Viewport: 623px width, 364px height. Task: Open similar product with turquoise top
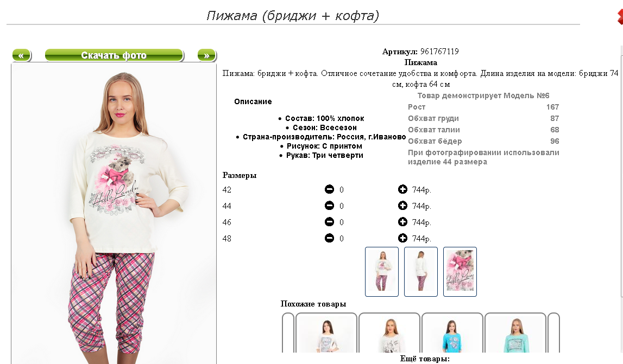tap(515, 333)
